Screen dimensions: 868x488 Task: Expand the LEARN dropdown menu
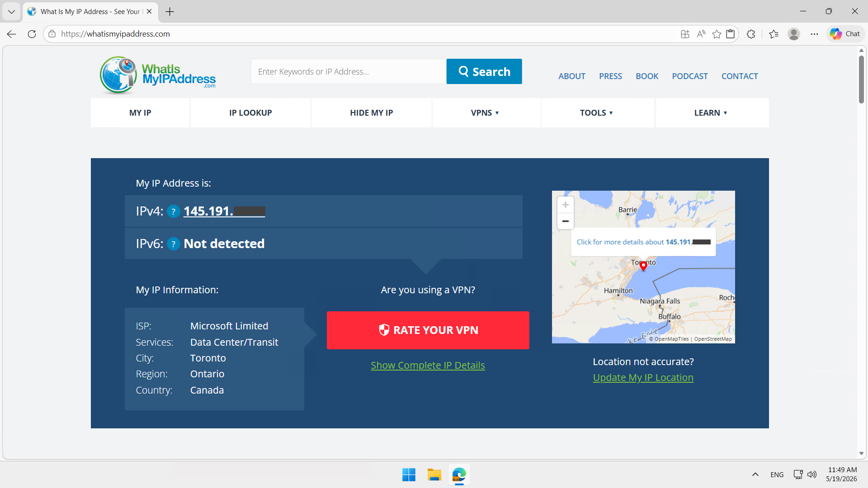[x=712, y=113]
